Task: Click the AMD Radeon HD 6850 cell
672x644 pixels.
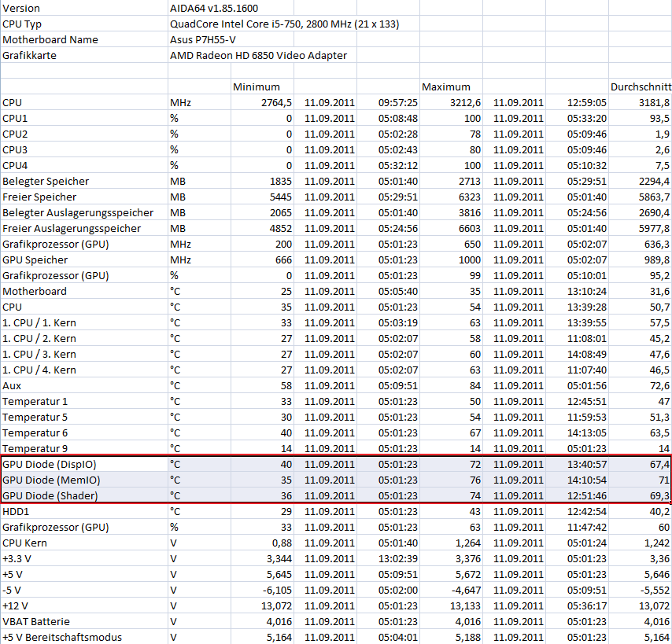Action: (x=258, y=56)
